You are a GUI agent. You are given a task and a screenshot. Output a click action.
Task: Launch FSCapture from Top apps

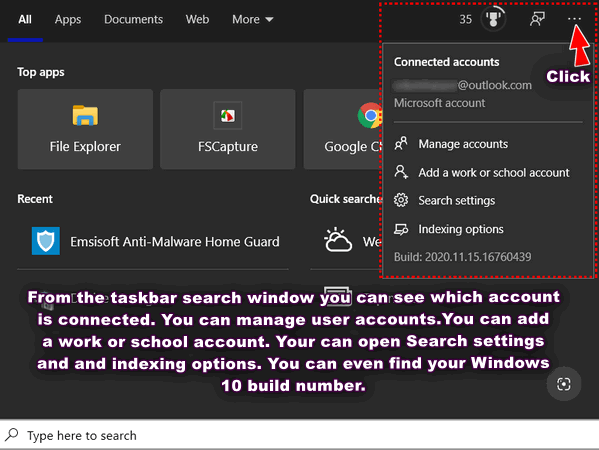pyautogui.click(x=228, y=129)
